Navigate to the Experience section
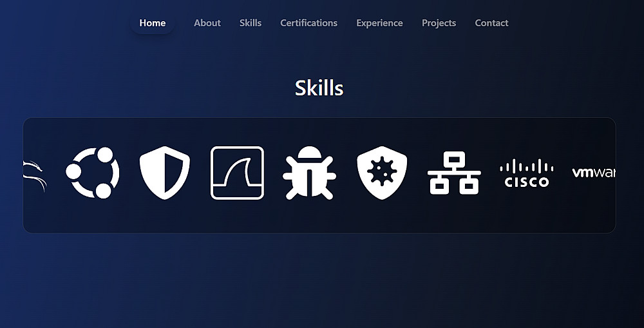The image size is (644, 328). coord(379,23)
